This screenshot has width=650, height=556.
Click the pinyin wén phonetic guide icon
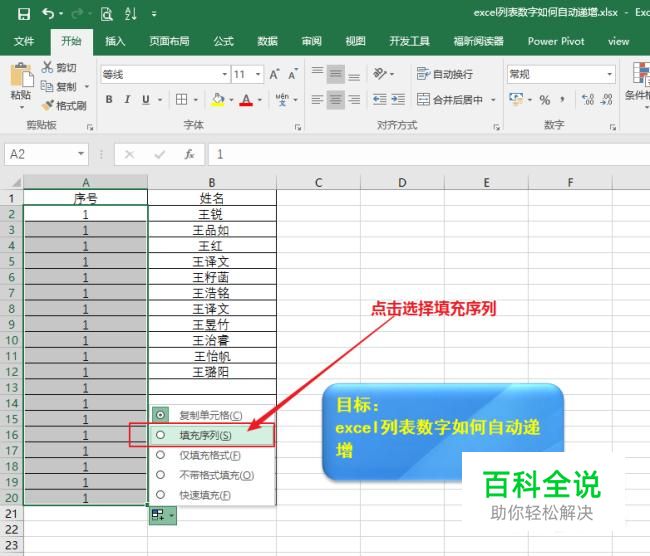click(x=282, y=100)
